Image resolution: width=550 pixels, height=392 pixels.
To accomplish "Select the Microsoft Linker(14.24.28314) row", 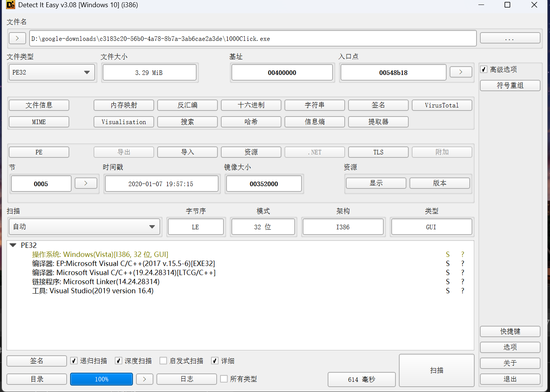I will point(240,282).
